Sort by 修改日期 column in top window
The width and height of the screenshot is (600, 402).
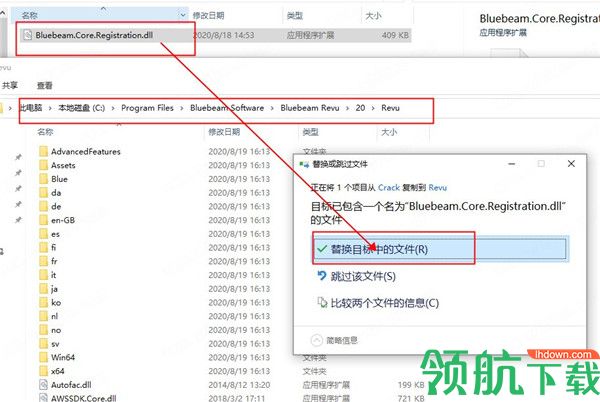[209, 16]
